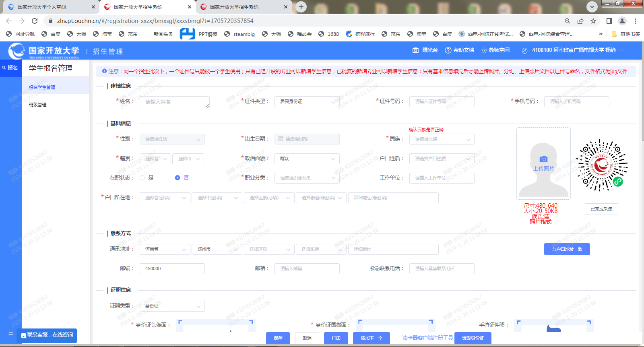Expand the 民族 selection dropdown
644x347 pixels.
(x=442, y=139)
